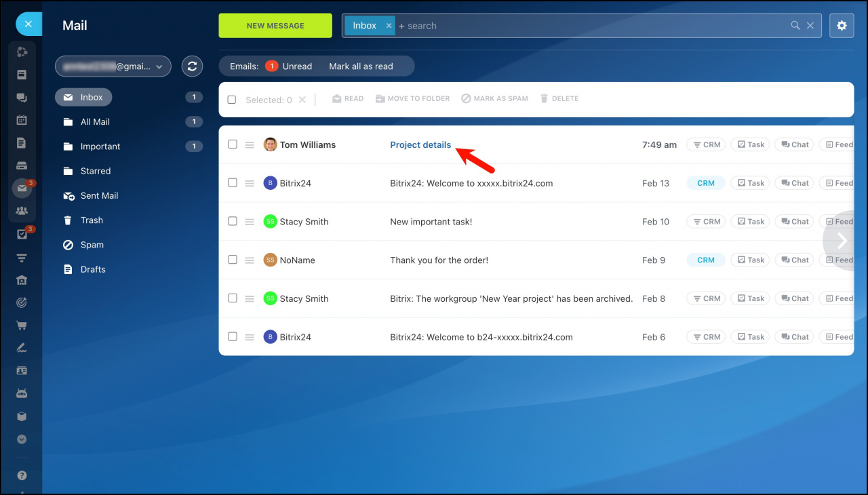868x495 pixels.
Task: Click DELETE in the toolbar
Action: click(559, 99)
